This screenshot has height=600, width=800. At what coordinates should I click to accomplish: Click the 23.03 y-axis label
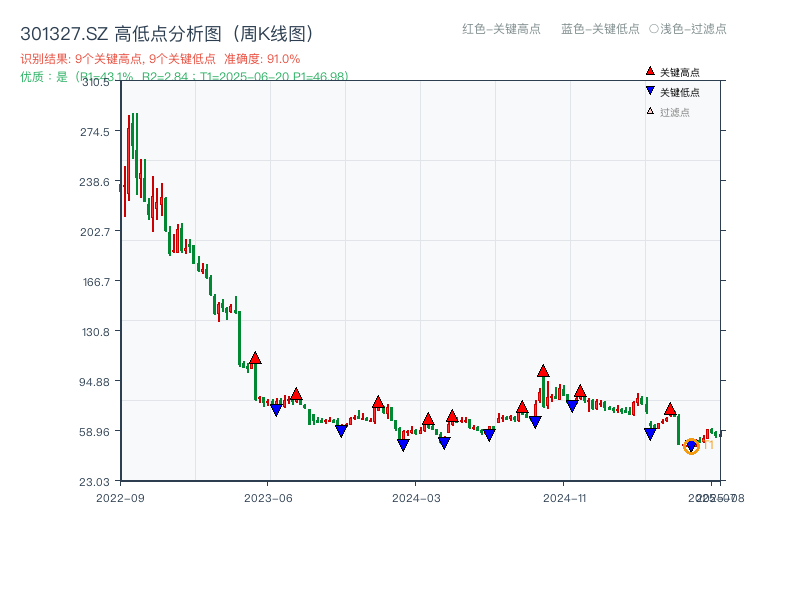[94, 482]
